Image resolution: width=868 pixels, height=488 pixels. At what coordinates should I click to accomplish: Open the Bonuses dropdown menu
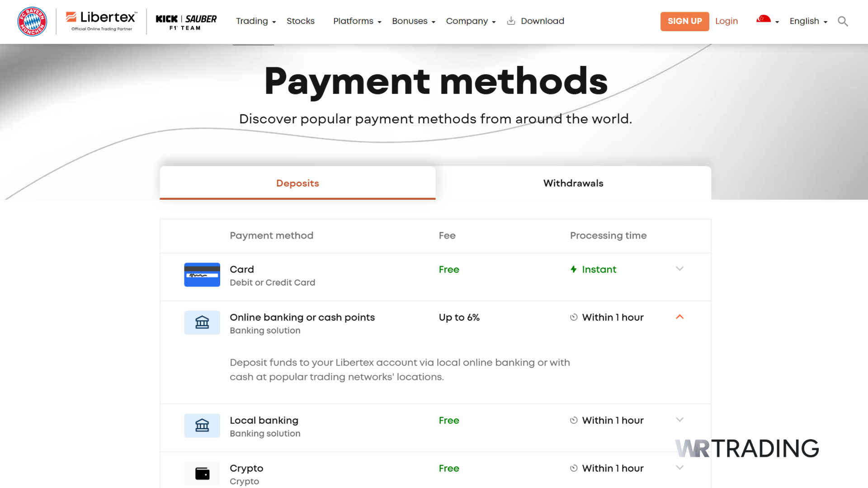click(410, 21)
